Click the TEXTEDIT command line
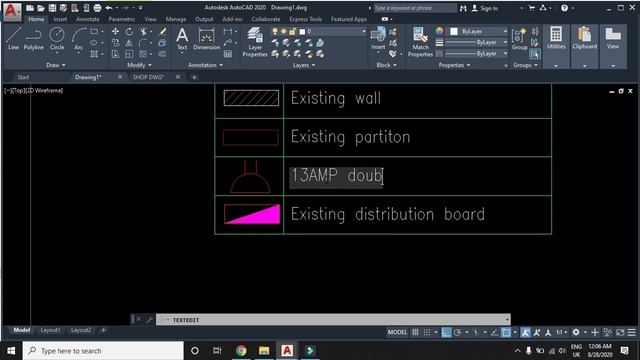Screen dimensions: 640x360 [333, 320]
